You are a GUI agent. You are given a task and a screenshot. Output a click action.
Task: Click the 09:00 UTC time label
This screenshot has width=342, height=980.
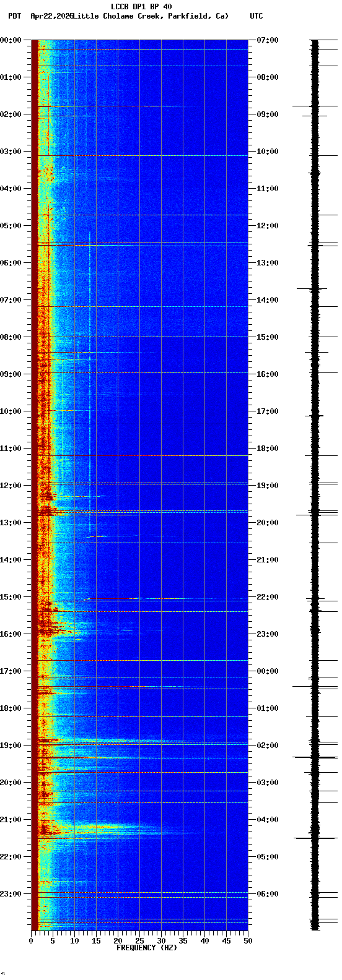268,114
